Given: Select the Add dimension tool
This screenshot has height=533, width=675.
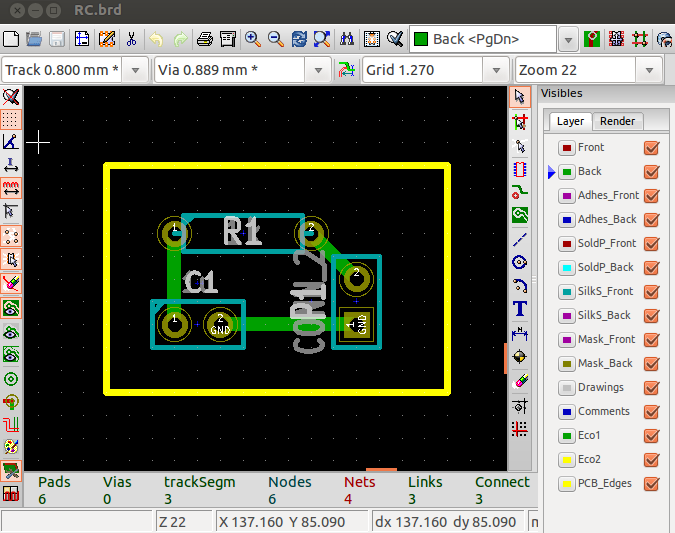Looking at the screenshot, I should click(520, 334).
